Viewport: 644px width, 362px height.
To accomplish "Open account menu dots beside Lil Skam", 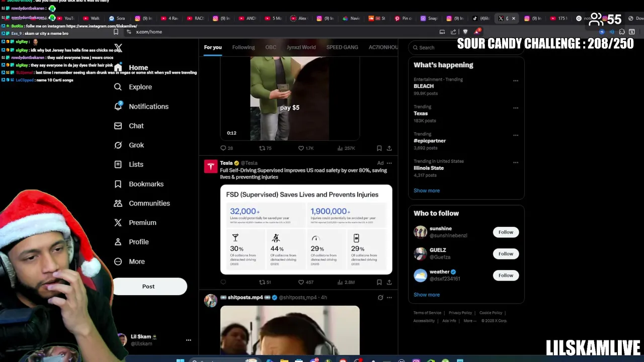I will (189, 340).
